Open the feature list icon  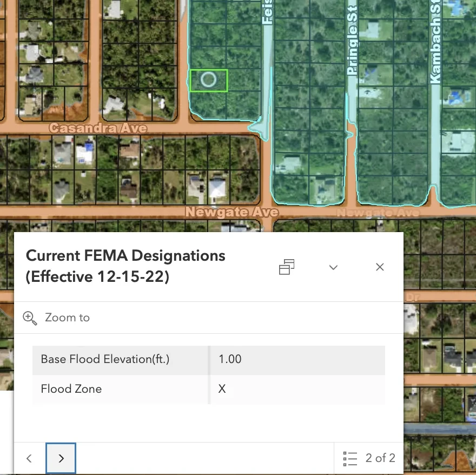tap(350, 458)
